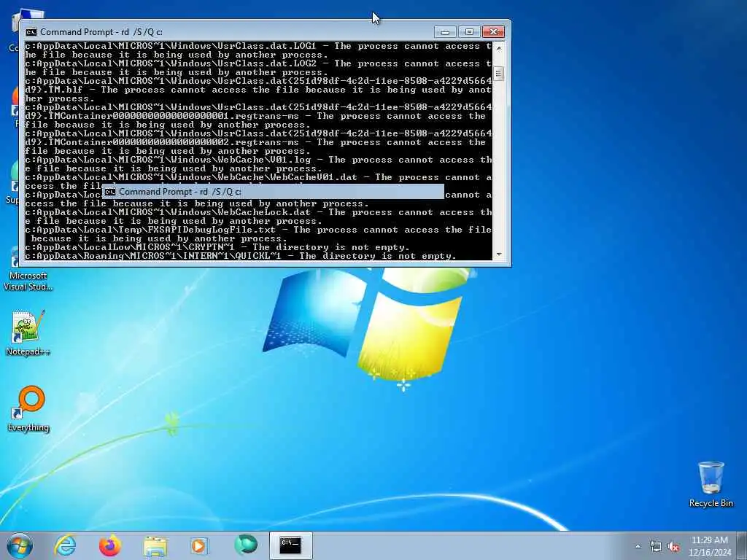Close the Command Prompt window
The height and width of the screenshot is (560, 747).
(494, 32)
